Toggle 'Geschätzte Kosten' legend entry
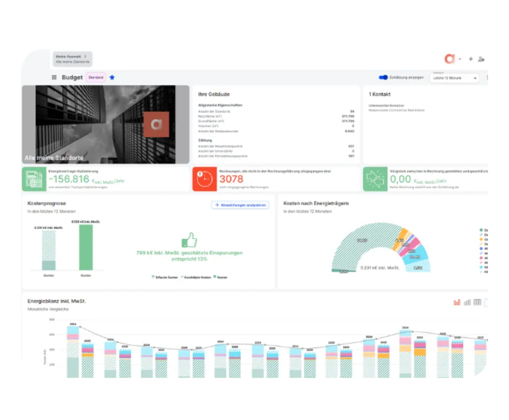Image resolution: width=509 pixels, height=420 pixels. (x=197, y=277)
